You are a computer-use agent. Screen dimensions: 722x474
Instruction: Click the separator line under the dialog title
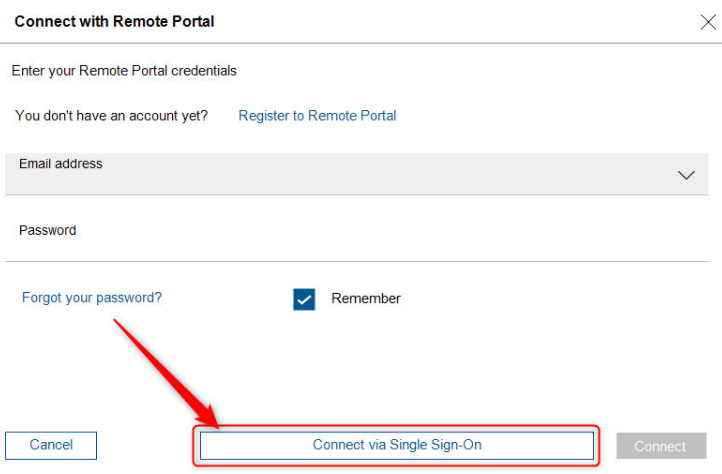click(x=360, y=43)
